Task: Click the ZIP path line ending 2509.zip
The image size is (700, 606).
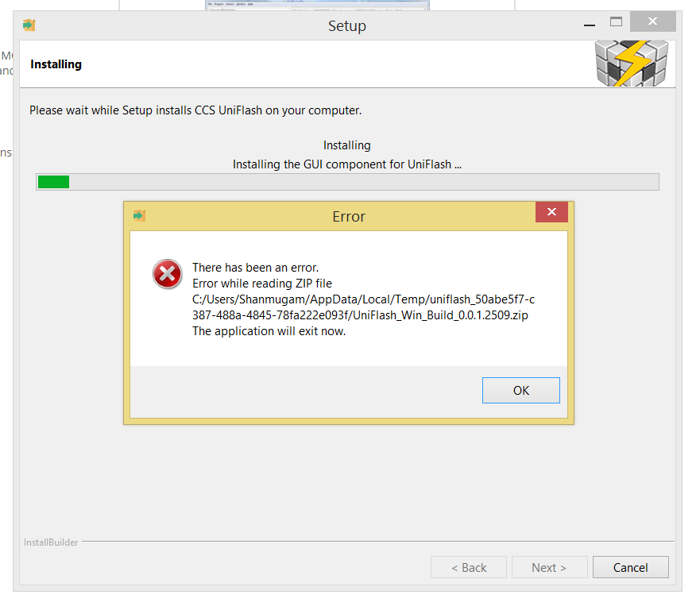Action: [360, 315]
